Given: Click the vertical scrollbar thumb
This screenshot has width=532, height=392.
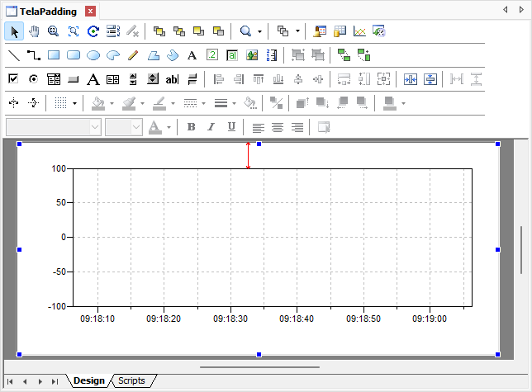Looking at the screenshot, I should point(521,249).
